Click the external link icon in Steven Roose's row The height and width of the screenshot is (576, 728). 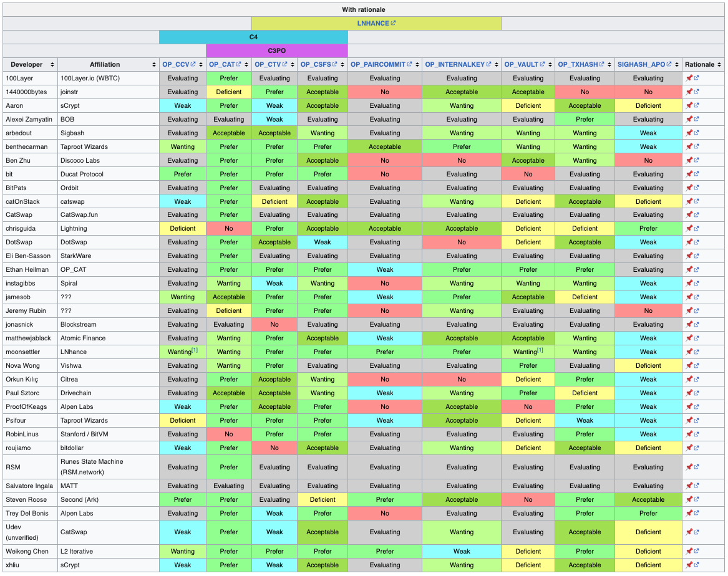click(696, 499)
